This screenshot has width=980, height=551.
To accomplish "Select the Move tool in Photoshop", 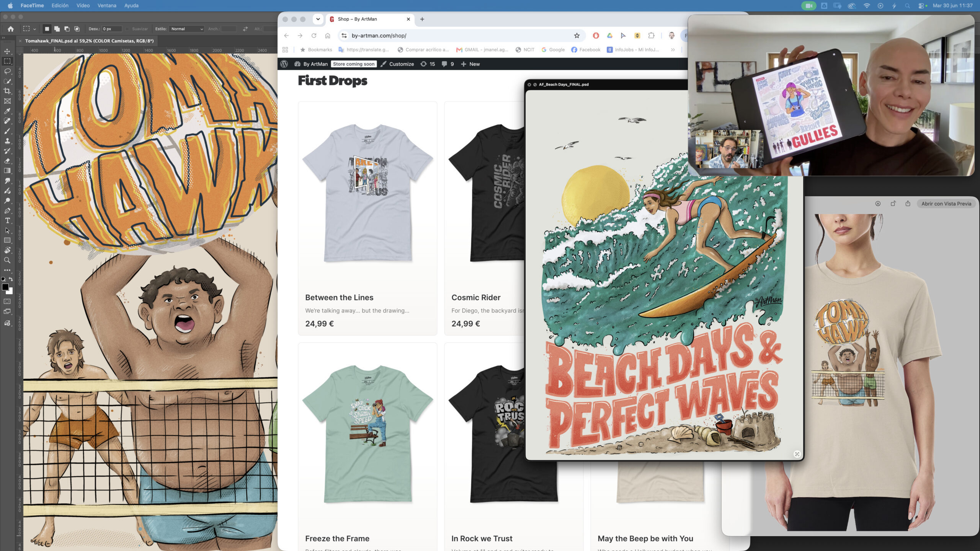I will [7, 51].
